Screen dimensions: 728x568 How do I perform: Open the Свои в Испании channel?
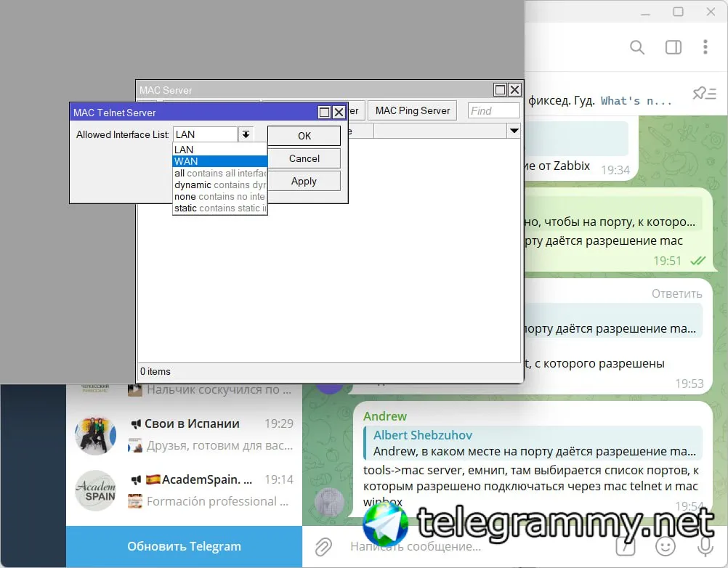click(x=184, y=435)
